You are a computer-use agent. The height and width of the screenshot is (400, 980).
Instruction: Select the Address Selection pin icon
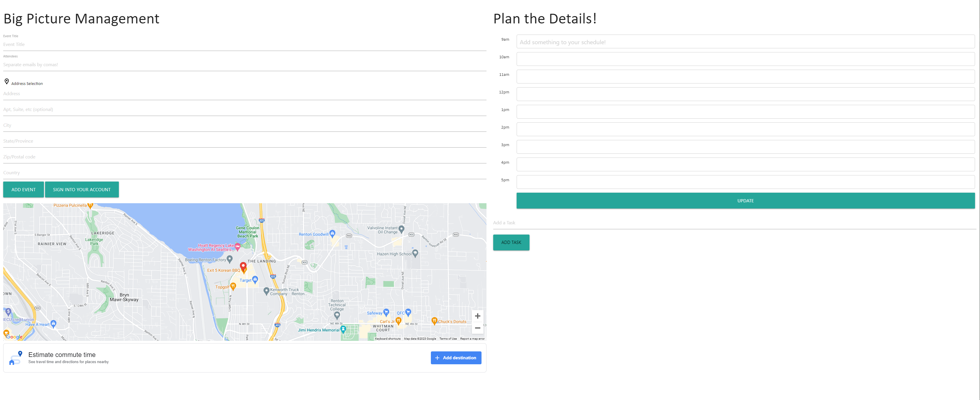point(7,81)
